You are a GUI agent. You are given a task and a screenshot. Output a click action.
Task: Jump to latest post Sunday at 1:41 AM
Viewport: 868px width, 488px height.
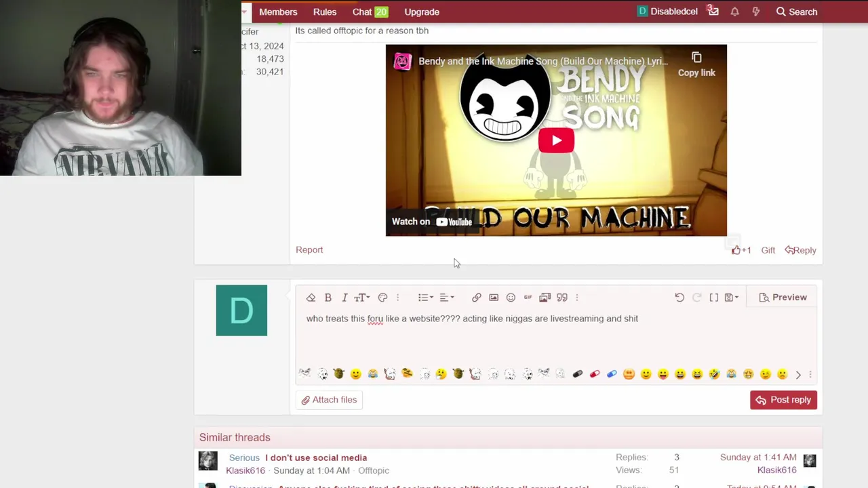[758, 457]
